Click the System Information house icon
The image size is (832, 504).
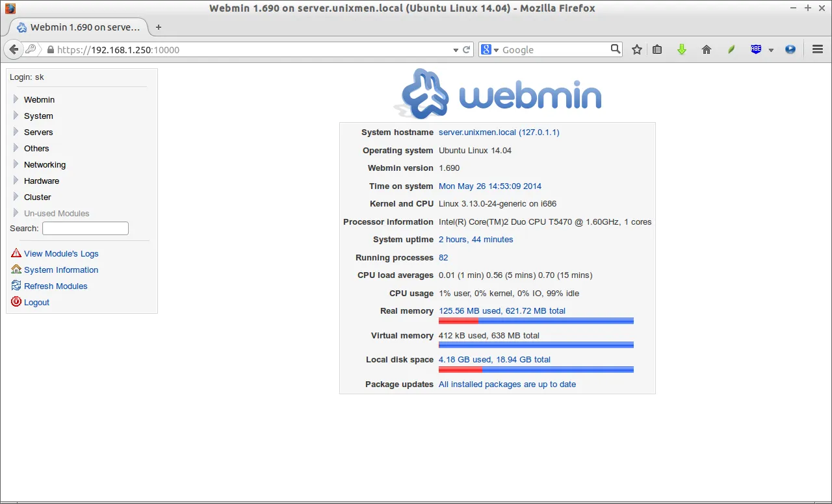coord(16,270)
